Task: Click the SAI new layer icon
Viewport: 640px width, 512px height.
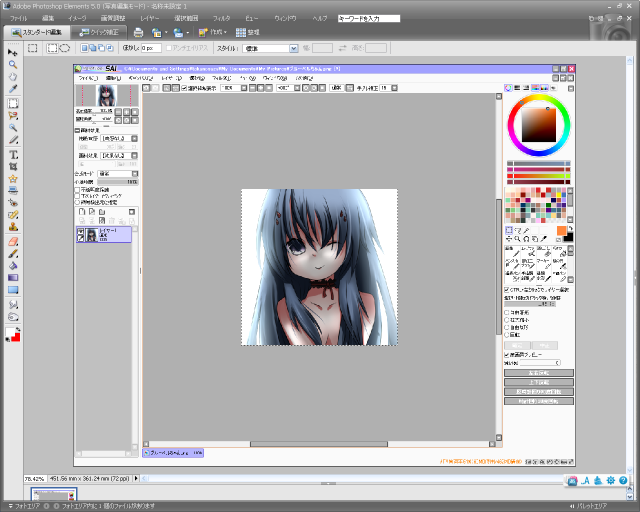Action: click(x=82, y=211)
